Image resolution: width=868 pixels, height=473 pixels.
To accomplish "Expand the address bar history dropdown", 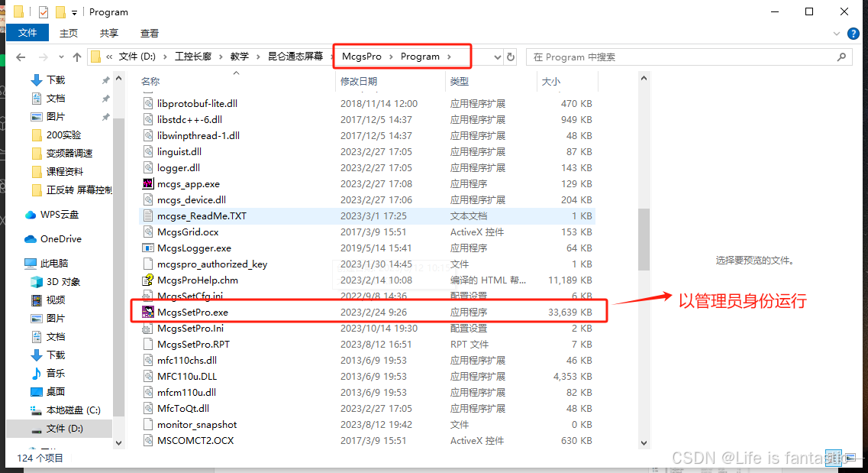I will pyautogui.click(x=497, y=57).
